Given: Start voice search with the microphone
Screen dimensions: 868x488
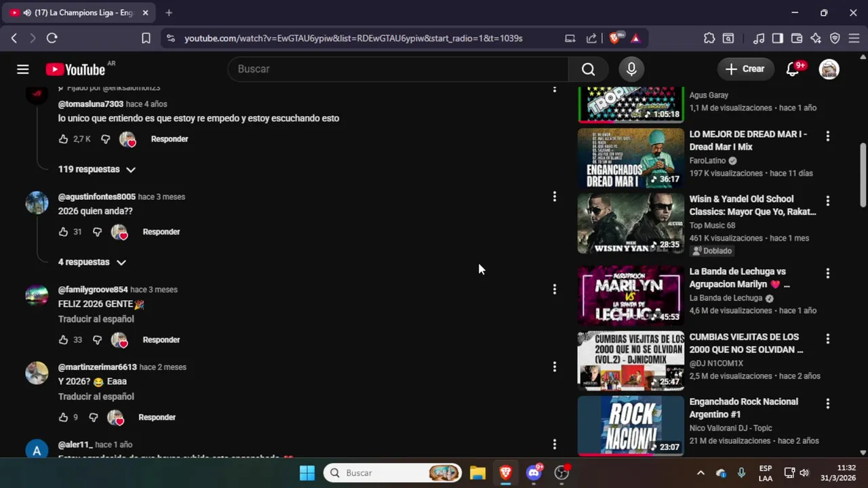Looking at the screenshot, I should pyautogui.click(x=631, y=69).
